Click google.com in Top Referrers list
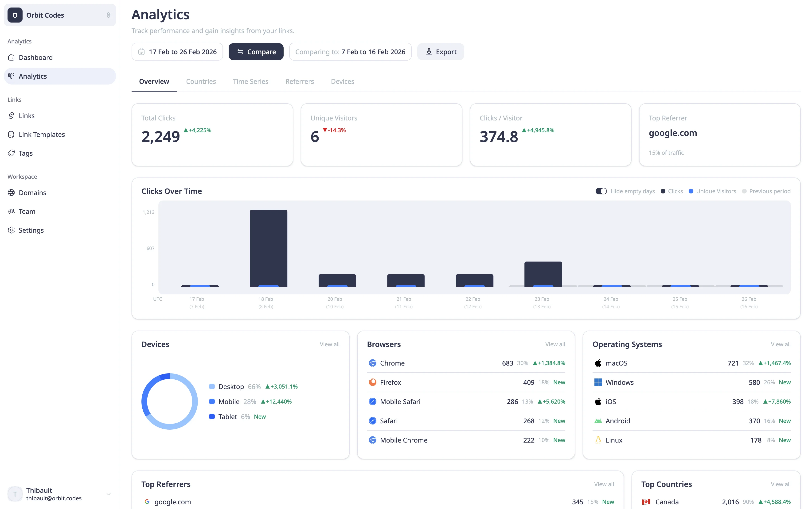The image size is (812, 509). pyautogui.click(x=172, y=502)
